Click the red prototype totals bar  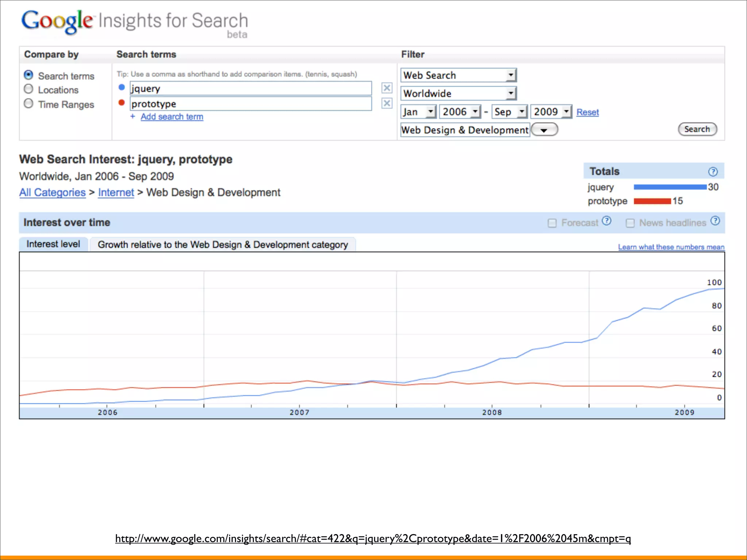(x=652, y=201)
